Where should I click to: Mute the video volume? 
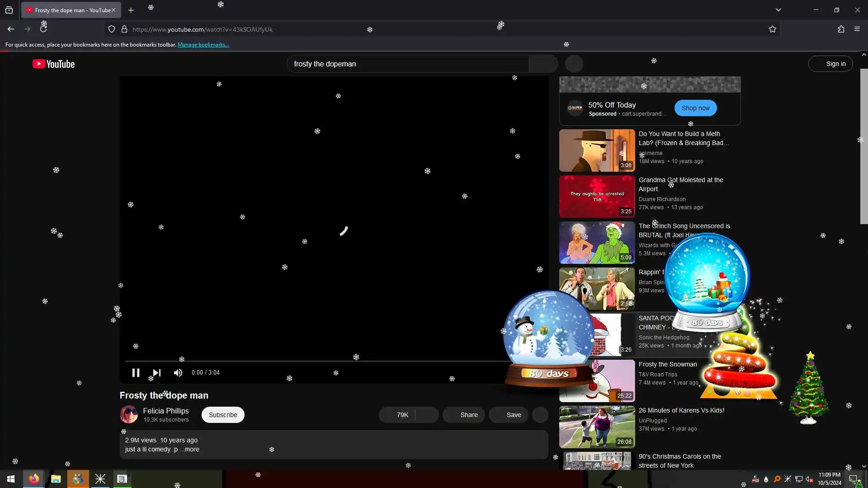(x=178, y=373)
